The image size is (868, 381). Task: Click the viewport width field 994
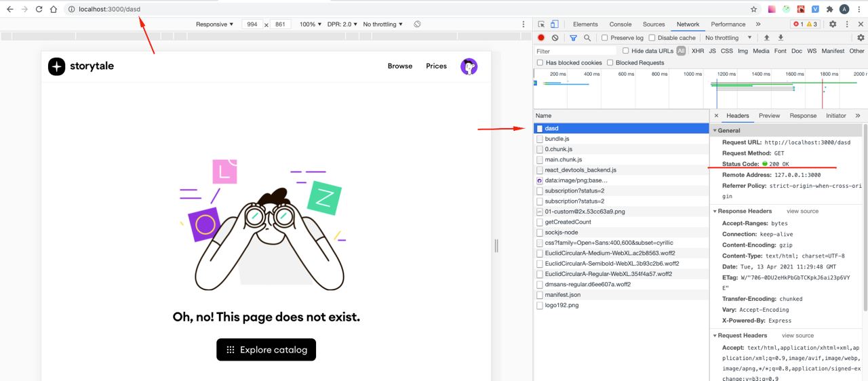[x=252, y=24]
